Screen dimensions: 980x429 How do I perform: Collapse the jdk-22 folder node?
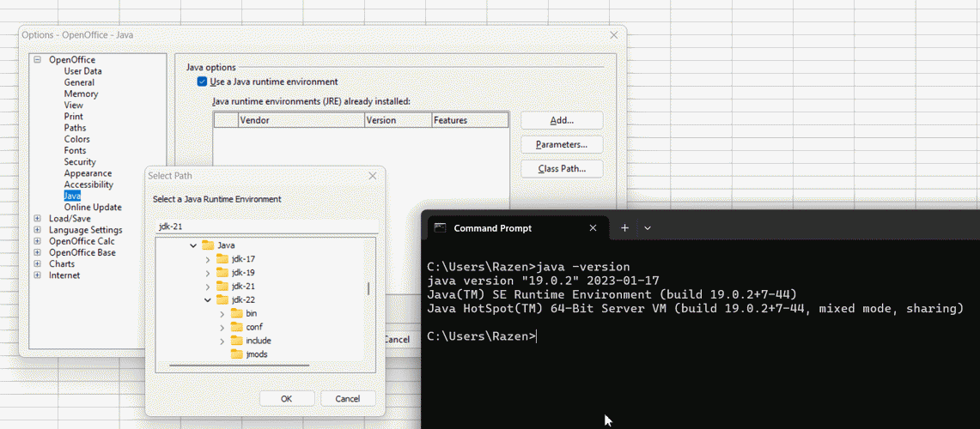208,300
